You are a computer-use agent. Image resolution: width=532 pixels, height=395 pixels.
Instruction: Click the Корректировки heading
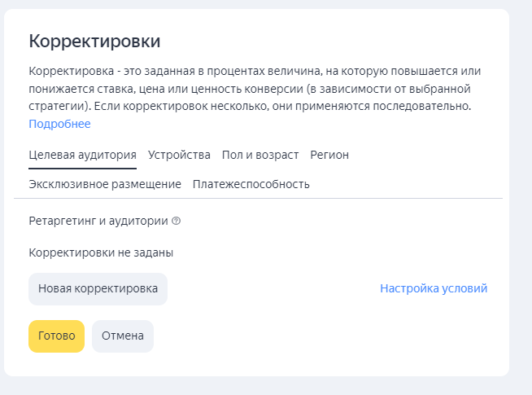(94, 41)
